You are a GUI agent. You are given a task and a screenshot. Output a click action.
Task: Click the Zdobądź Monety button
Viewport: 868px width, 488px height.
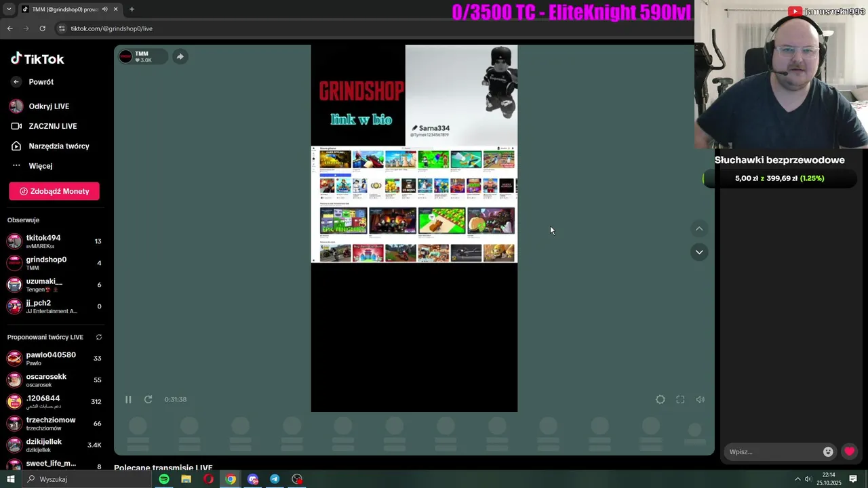(x=54, y=191)
